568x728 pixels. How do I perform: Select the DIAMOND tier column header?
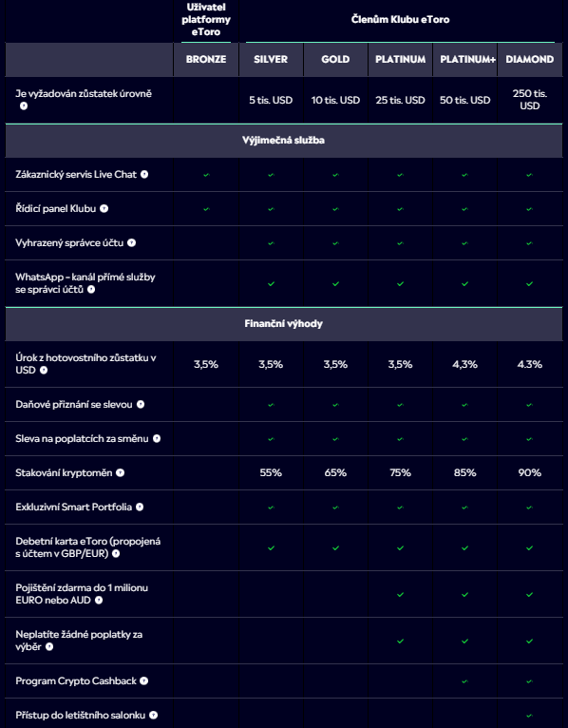[x=529, y=60]
